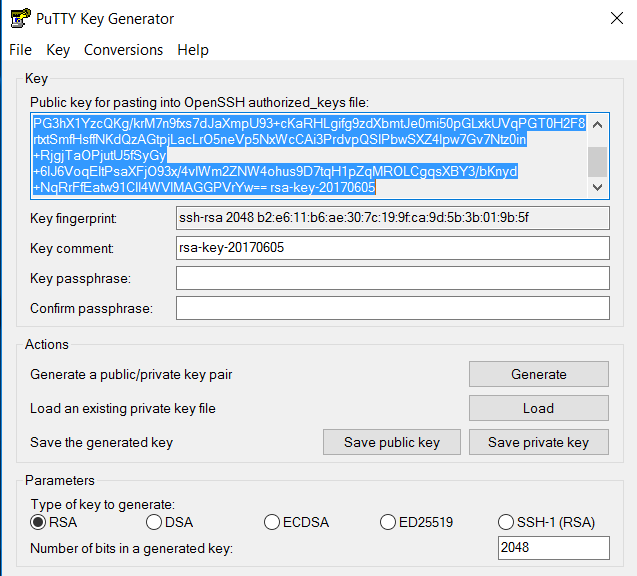Viewport: 637px width, 576px height.
Task: Select the RSA key type
Action: (x=54, y=522)
